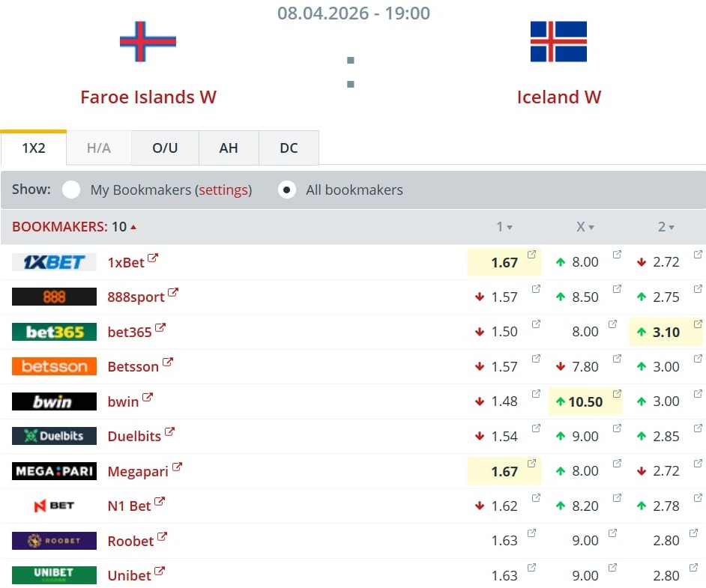Click the Megapari bookmaker logo
This screenshot has height=588, width=706.
(x=54, y=471)
